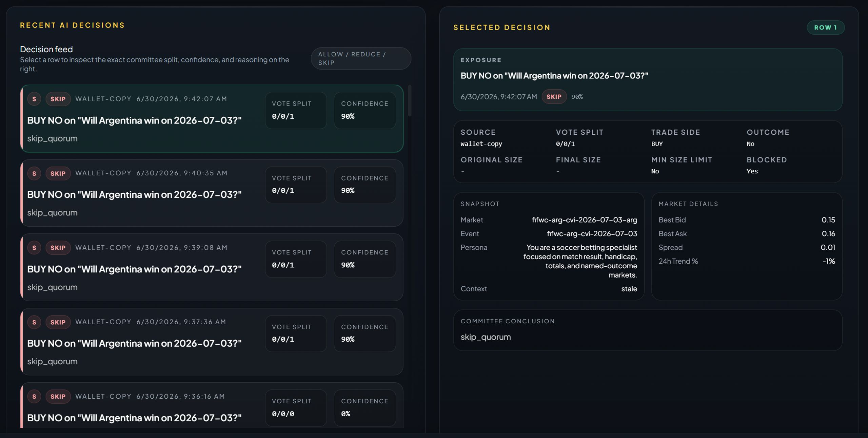Viewport: 868px width, 438px height.
Task: Click the Best Bid value 0.15
Action: coord(828,220)
